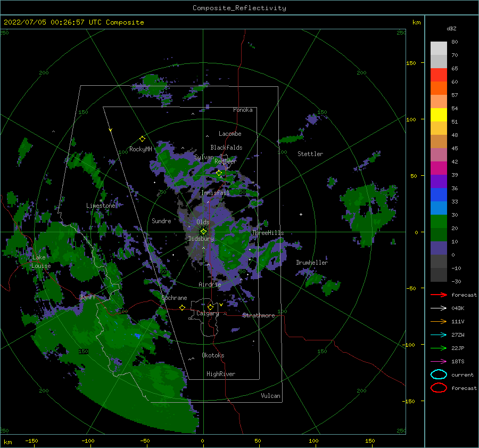Click the ThreeHills city label
The width and height of the screenshot is (479, 448).
(x=268, y=233)
